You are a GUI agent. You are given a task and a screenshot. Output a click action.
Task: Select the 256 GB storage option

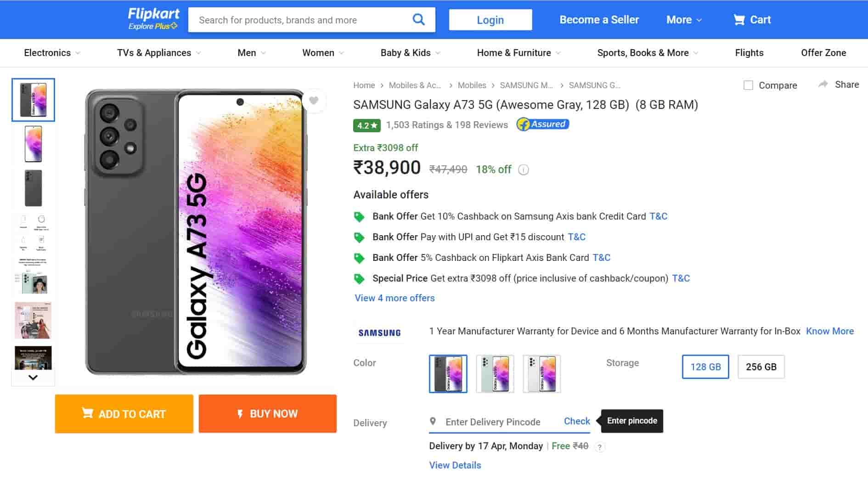pyautogui.click(x=761, y=367)
